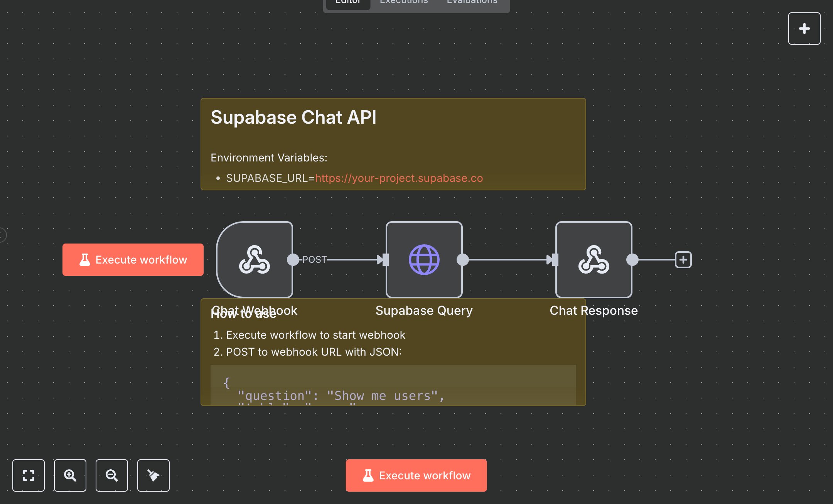833x504 pixels.
Task: Switch to the Executions tab
Action: pos(403,3)
